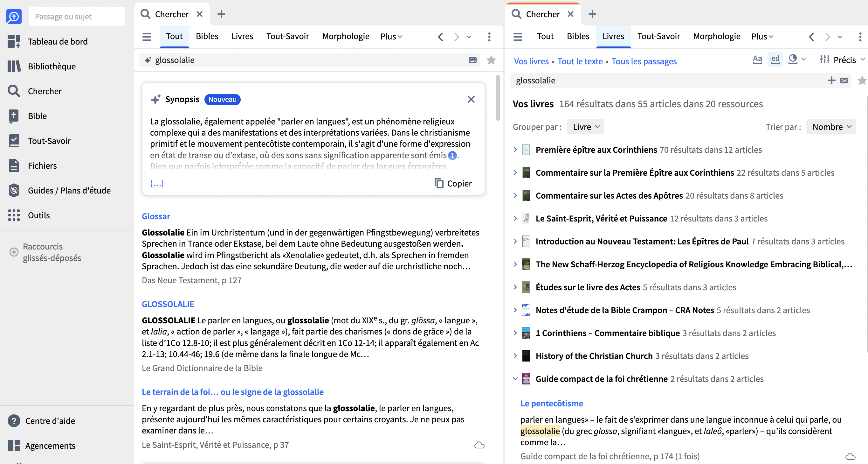Expand Commentaire sur les Actes des Apôtres
Screen dimensions: 868x464
tap(515, 195)
